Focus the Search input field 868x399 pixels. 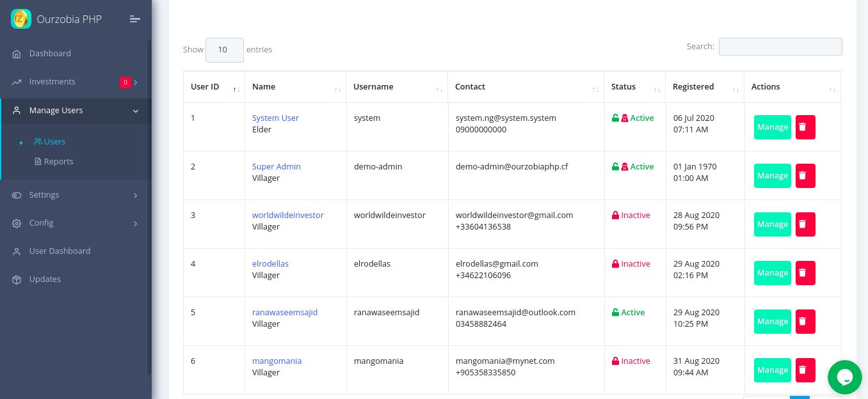[x=780, y=47]
